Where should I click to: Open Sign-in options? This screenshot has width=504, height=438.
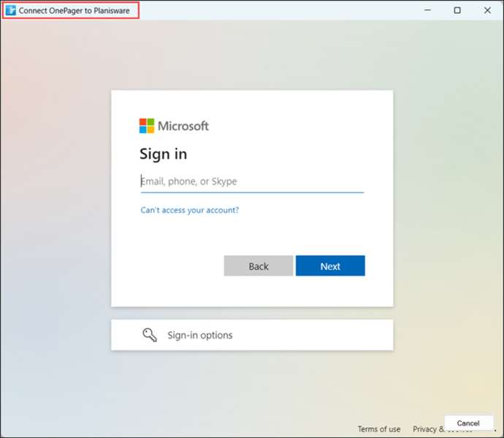click(x=252, y=335)
